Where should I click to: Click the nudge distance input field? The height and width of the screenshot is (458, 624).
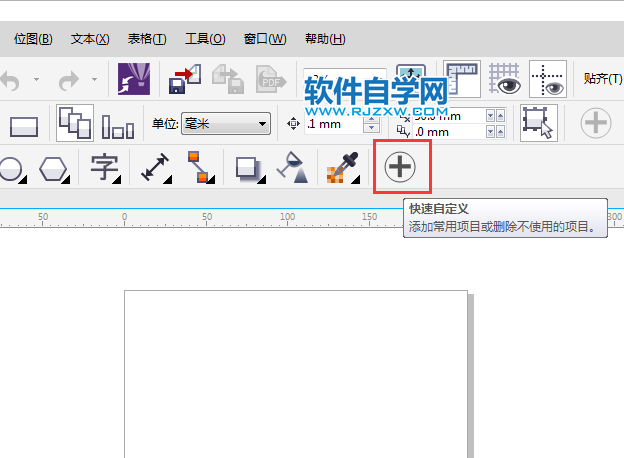[x=333, y=124]
